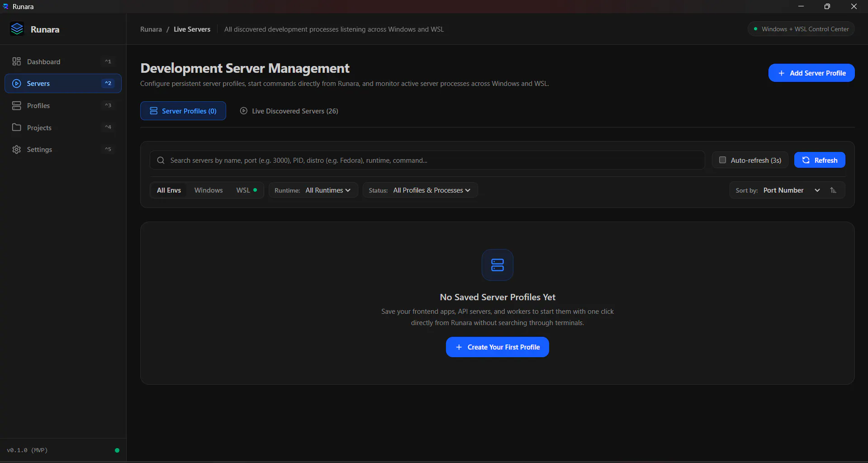Restore down the Runara window

827,6
